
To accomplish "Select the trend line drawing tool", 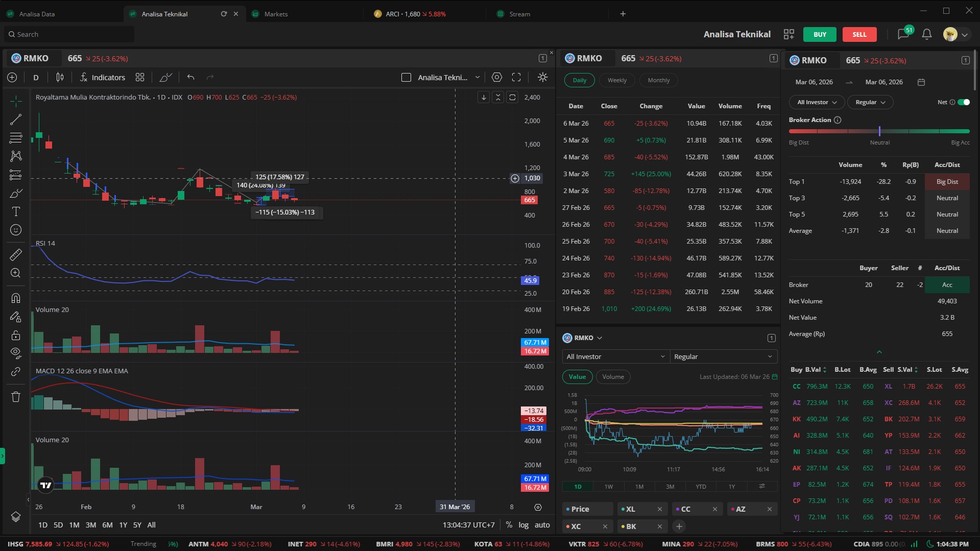I will click(x=16, y=119).
